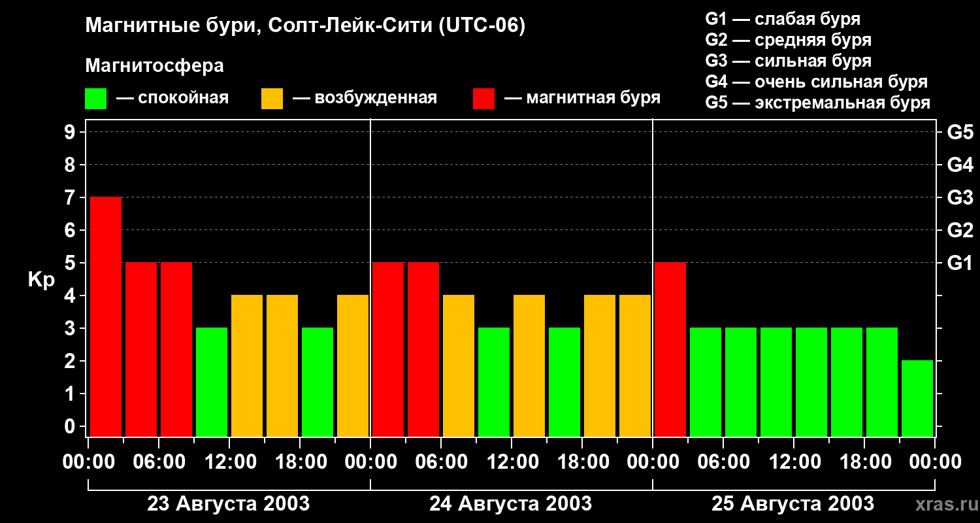
Task: Click the legend label "— магнитная буря"
Action: [x=582, y=98]
